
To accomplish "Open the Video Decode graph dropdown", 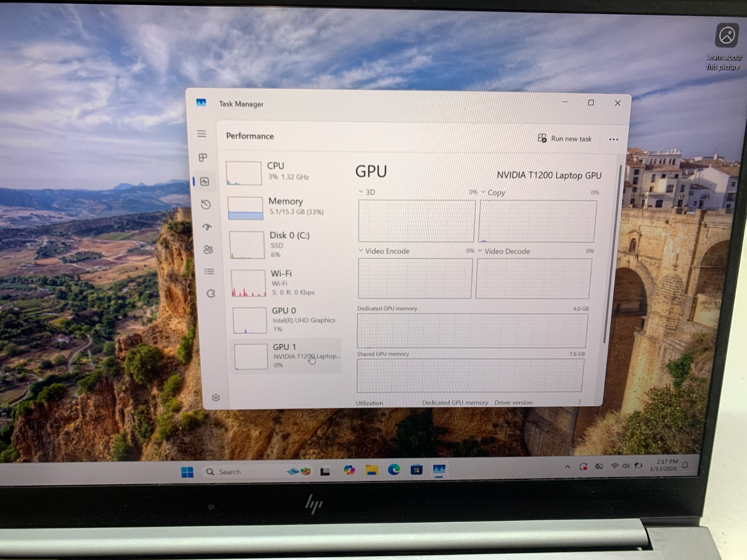I will click(480, 251).
